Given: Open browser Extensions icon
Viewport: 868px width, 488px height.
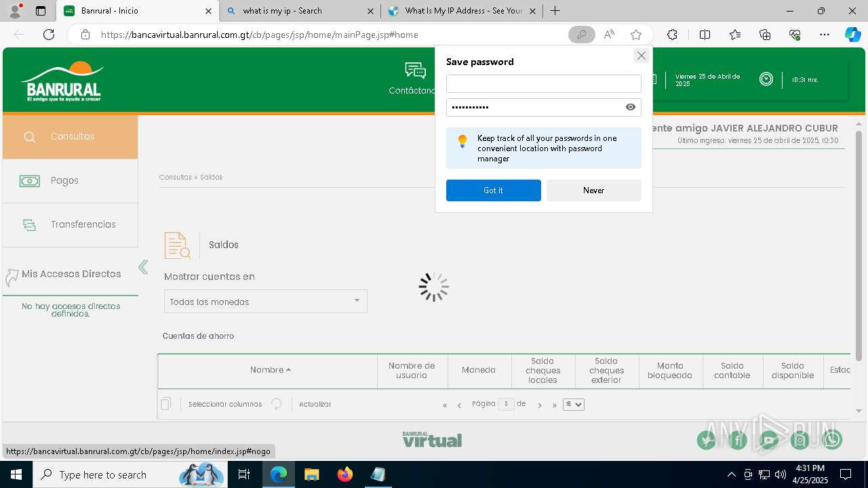Looking at the screenshot, I should [x=672, y=35].
